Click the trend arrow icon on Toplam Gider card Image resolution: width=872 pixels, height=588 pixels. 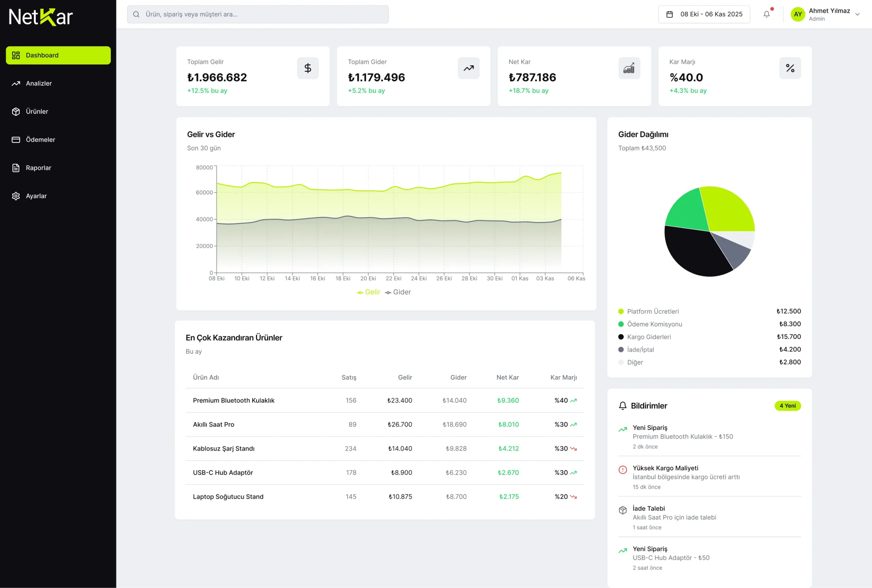point(468,68)
